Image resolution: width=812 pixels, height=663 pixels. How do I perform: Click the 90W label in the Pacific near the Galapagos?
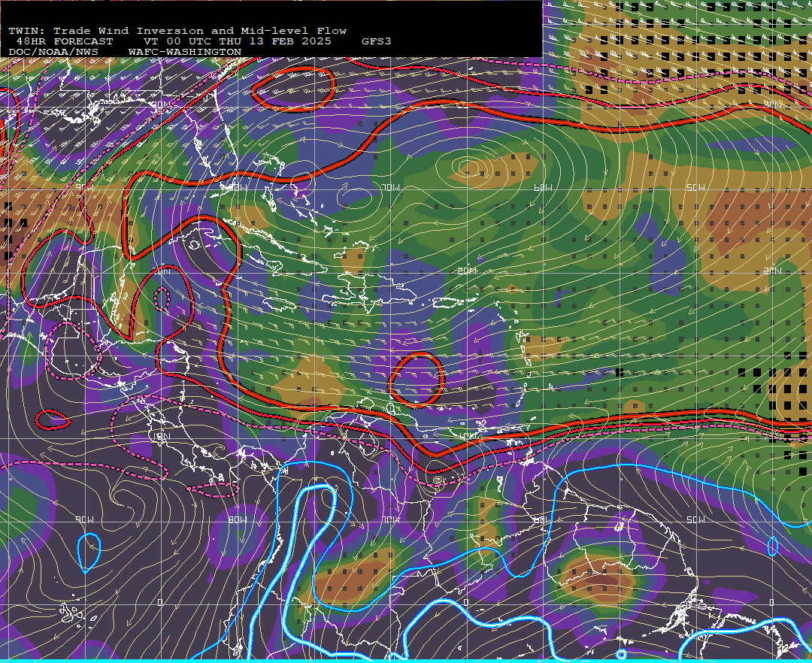coord(84,519)
